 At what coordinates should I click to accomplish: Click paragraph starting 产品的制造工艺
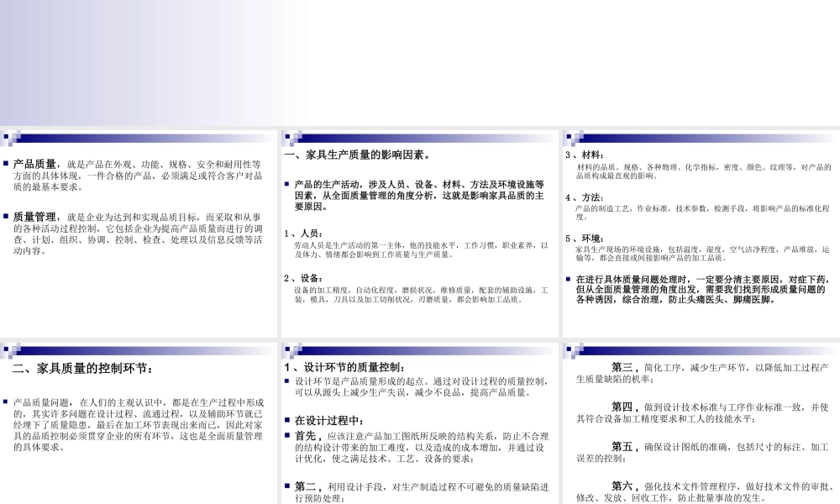coord(703,213)
